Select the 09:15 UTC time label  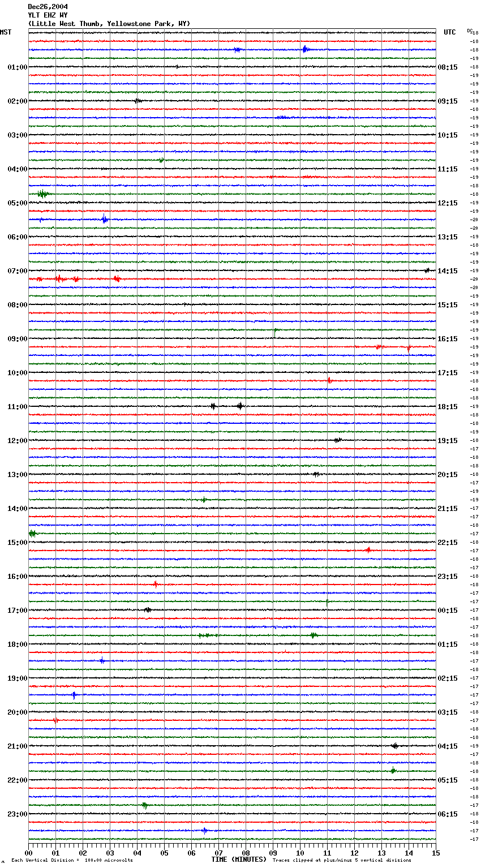coord(448,101)
